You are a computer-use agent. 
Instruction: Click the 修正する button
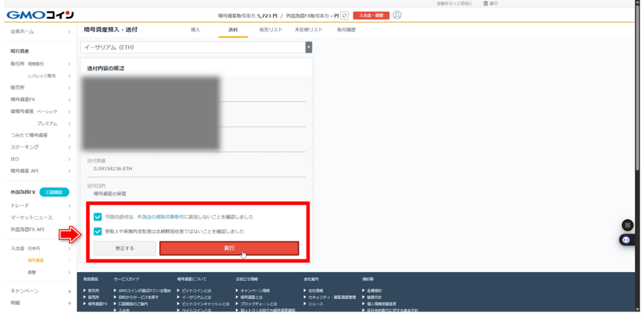tap(123, 248)
